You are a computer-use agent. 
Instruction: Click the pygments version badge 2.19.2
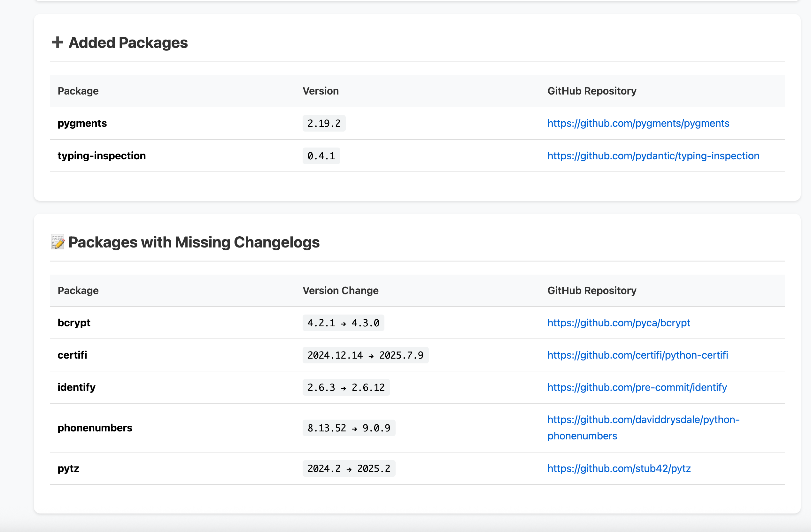point(324,123)
